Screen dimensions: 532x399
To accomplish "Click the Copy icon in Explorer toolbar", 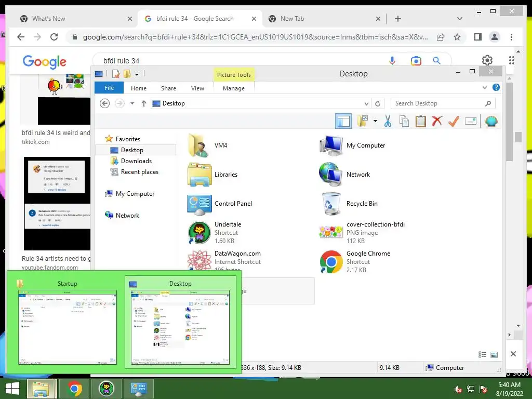I will 404,121.
